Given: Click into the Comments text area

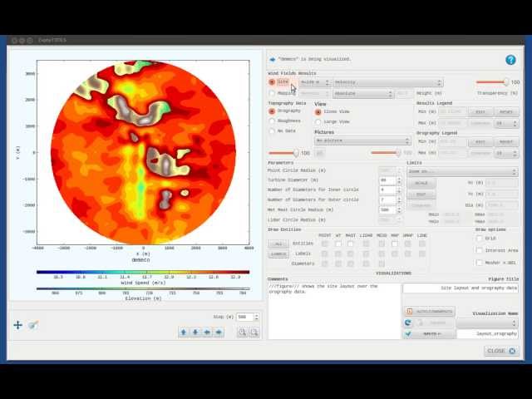Looking at the screenshot, I should tap(334, 311).
